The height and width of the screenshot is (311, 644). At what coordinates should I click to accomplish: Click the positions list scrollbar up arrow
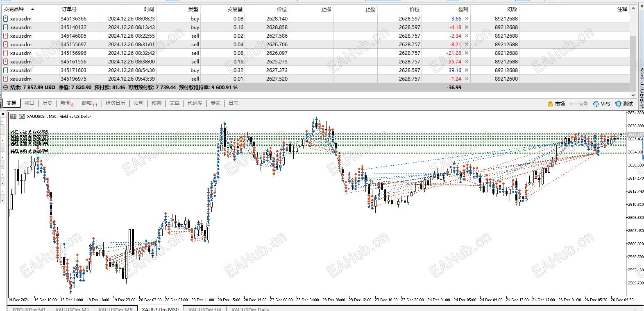click(x=633, y=8)
